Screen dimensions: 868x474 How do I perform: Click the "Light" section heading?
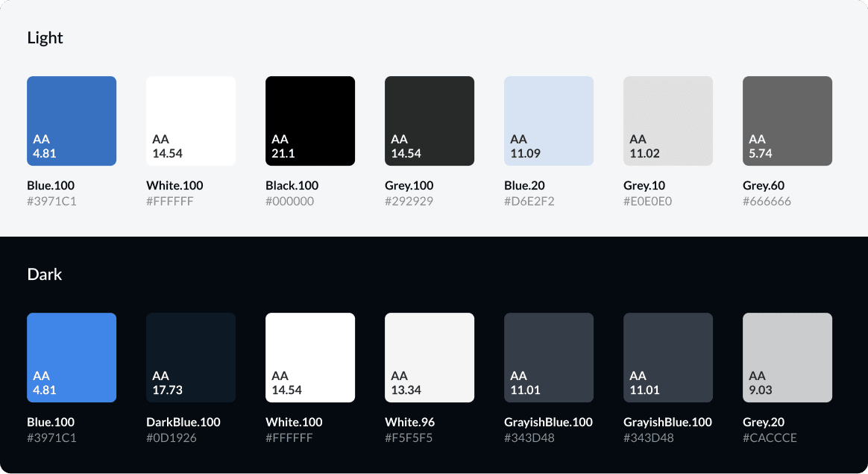[45, 38]
